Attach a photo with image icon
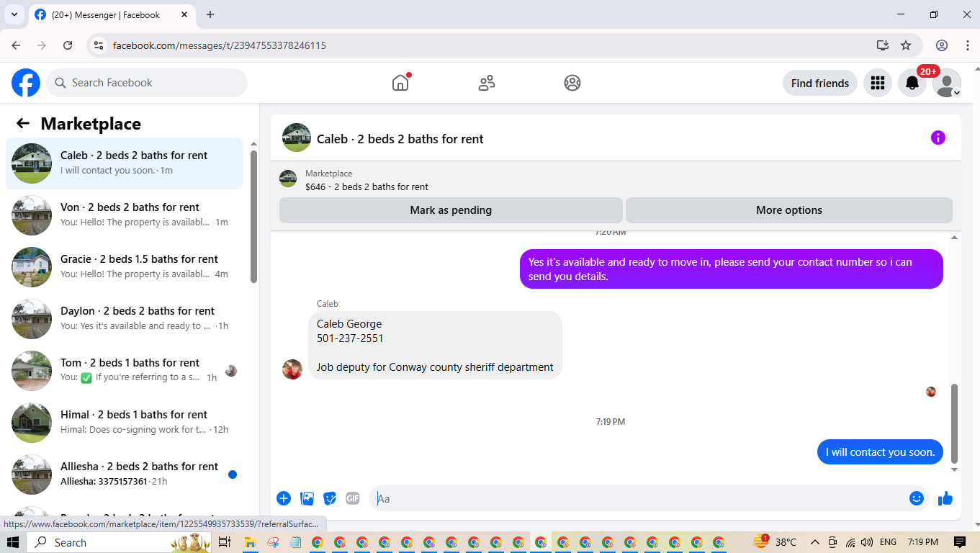This screenshot has width=980, height=553. [307, 498]
